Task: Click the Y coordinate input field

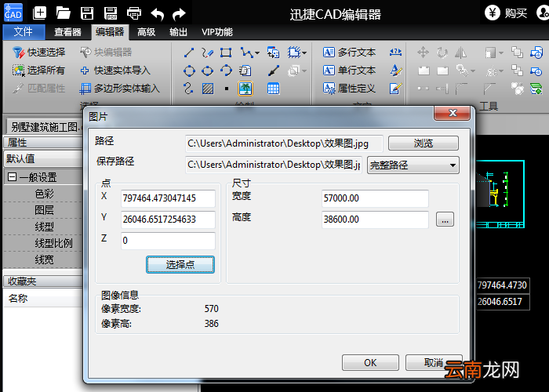Action: (x=168, y=220)
